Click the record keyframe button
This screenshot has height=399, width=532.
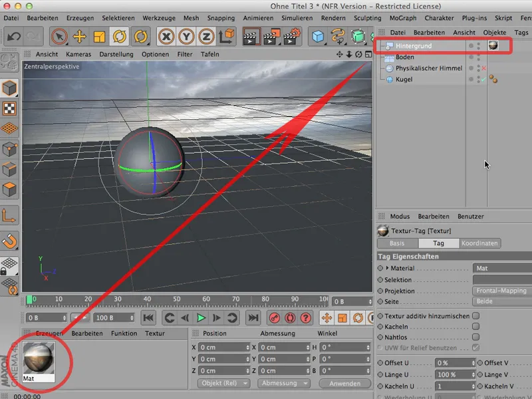274,318
